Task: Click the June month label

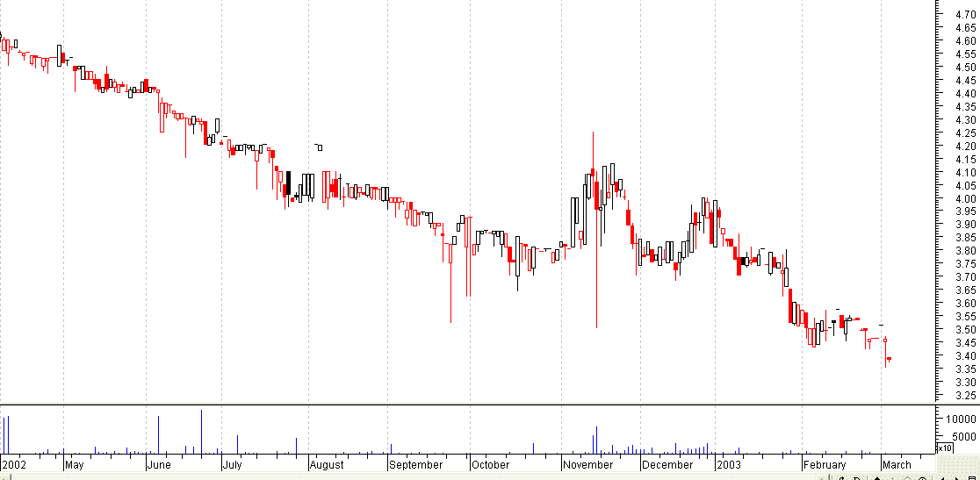Action: (x=159, y=465)
